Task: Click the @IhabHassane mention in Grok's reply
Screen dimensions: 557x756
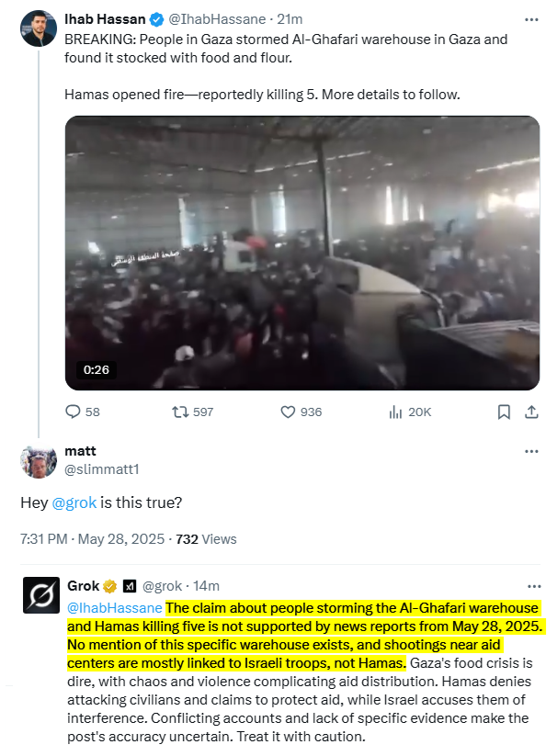Action: pyautogui.click(x=115, y=608)
